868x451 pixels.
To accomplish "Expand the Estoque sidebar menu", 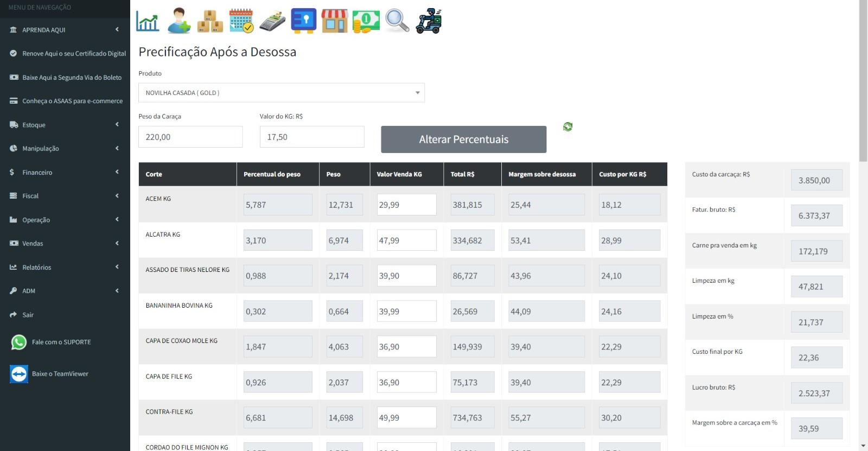I will pyautogui.click(x=65, y=125).
